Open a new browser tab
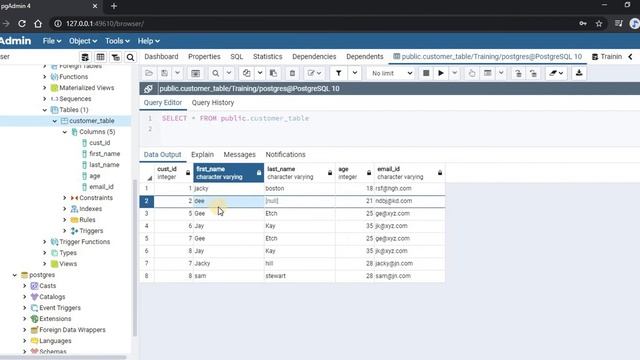This screenshot has width=640, height=360. coord(114,6)
